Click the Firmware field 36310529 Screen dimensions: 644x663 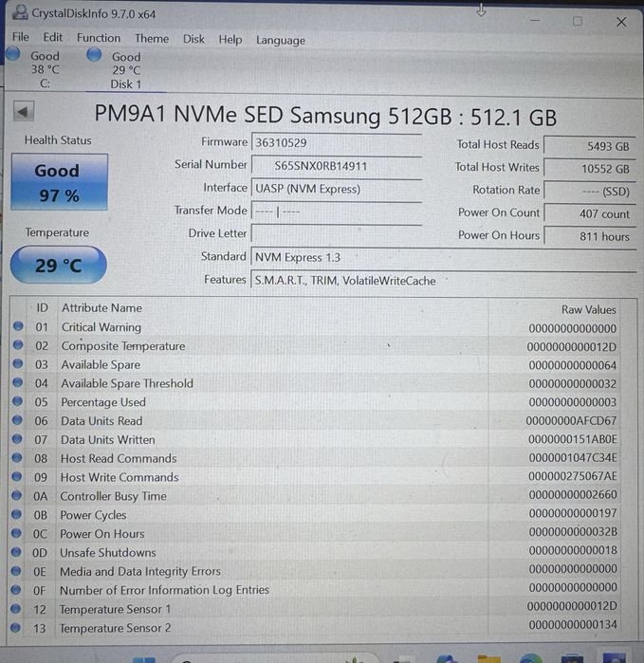(337, 143)
